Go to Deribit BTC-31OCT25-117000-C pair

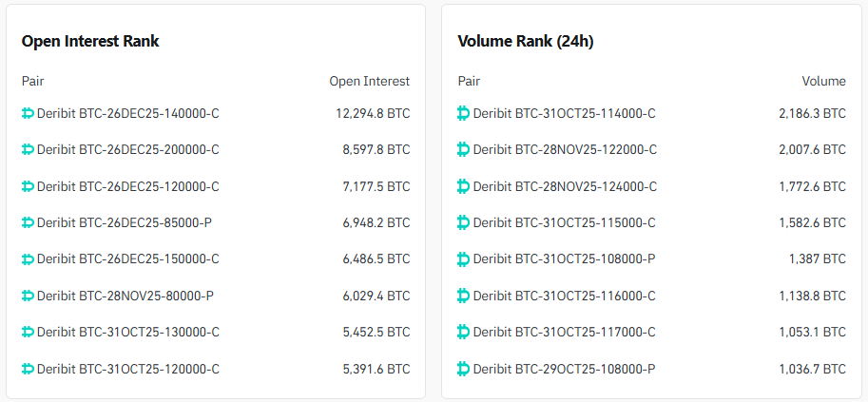tap(564, 332)
